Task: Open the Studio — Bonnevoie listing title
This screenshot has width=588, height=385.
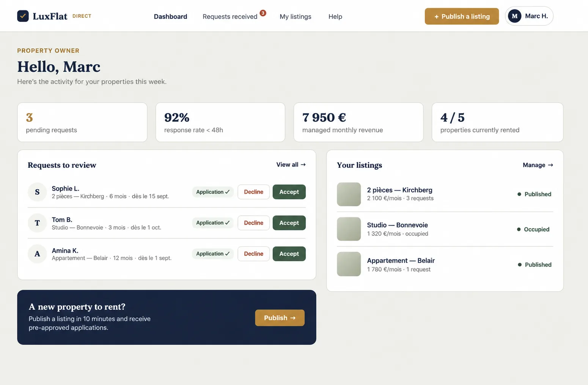Action: [397, 225]
